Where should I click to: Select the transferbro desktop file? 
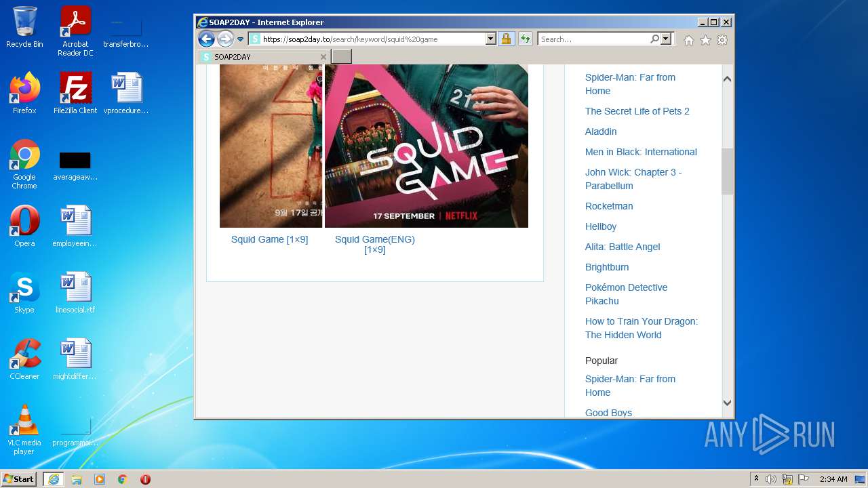[126, 33]
